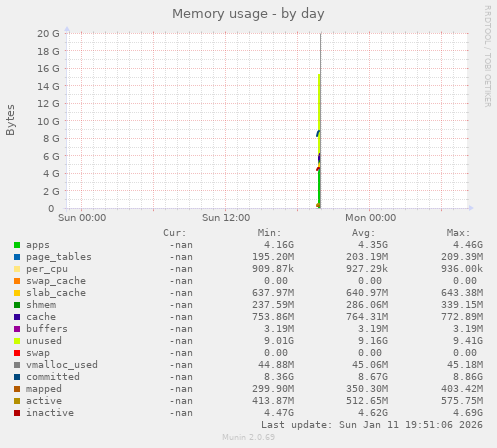
Task: Click the olive active legend swatch
Action: (x=17, y=401)
